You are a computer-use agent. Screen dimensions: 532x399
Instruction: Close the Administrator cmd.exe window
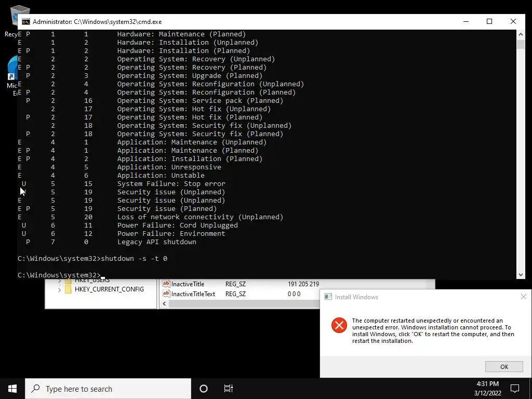[x=513, y=22]
